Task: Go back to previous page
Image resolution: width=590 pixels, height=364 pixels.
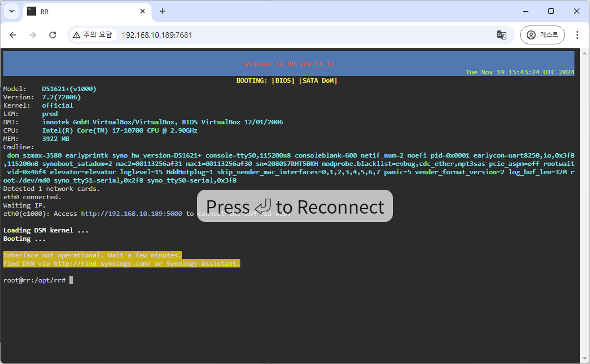Action: click(13, 35)
